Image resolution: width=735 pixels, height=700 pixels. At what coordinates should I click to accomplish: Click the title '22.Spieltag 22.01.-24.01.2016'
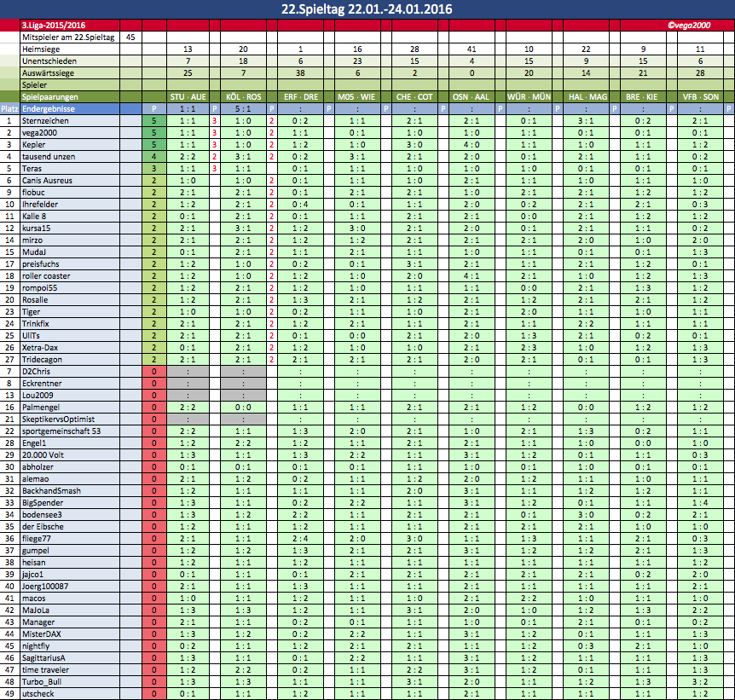367,9
